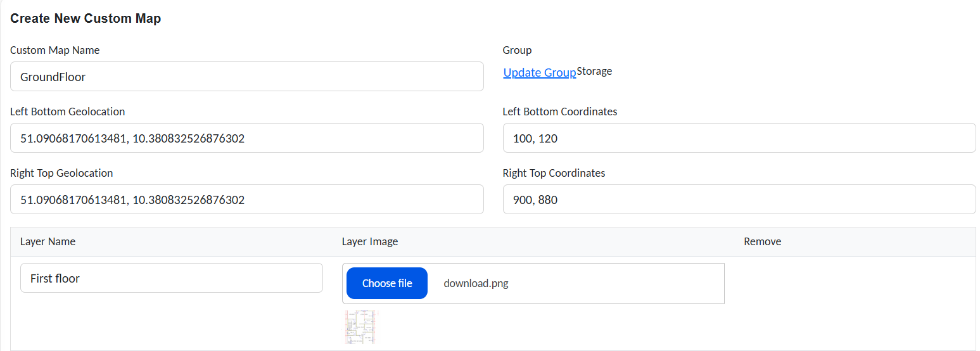Click the Right Top Geolocation label

[61, 173]
